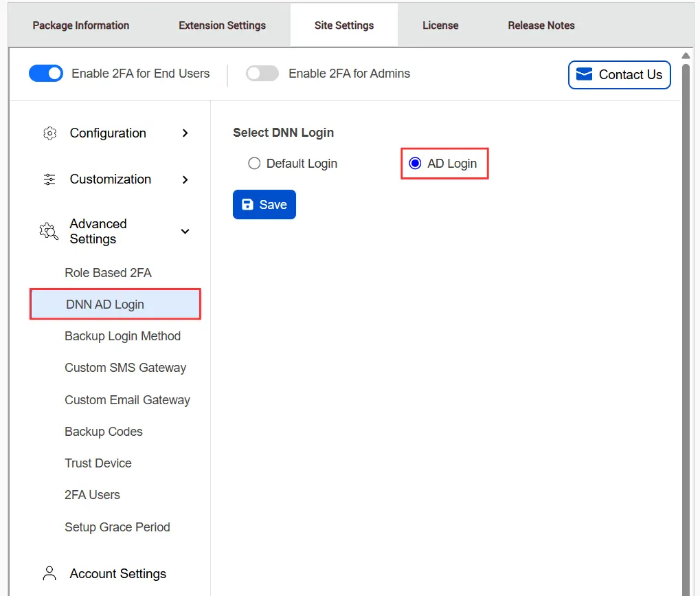Click the Advanced Settings cog icon
Screen dimensions: 700x596
tap(48, 231)
